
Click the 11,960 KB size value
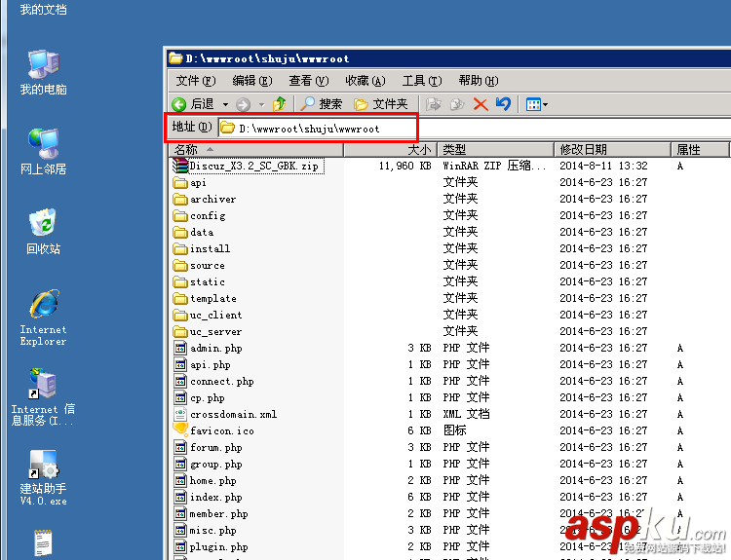(404, 166)
